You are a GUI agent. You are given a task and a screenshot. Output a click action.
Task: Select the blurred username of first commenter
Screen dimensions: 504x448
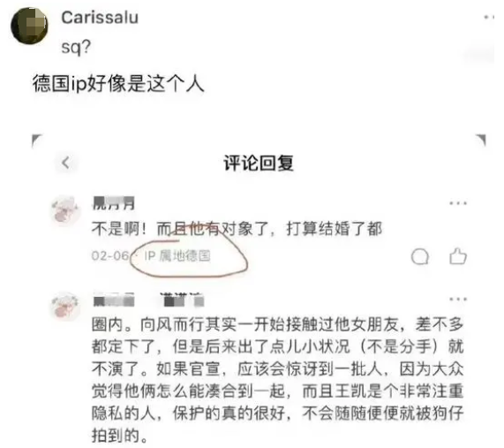coord(114,203)
